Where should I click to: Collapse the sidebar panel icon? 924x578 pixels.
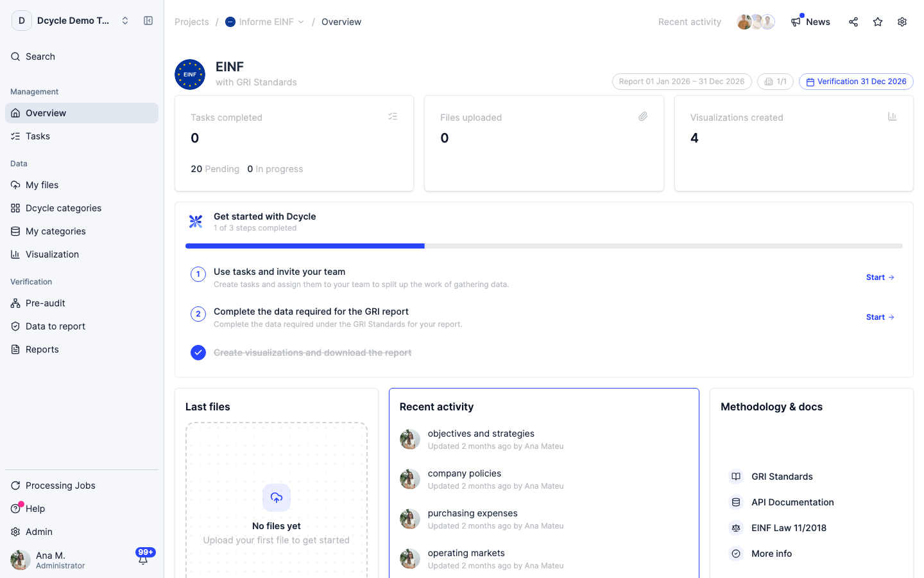[148, 21]
